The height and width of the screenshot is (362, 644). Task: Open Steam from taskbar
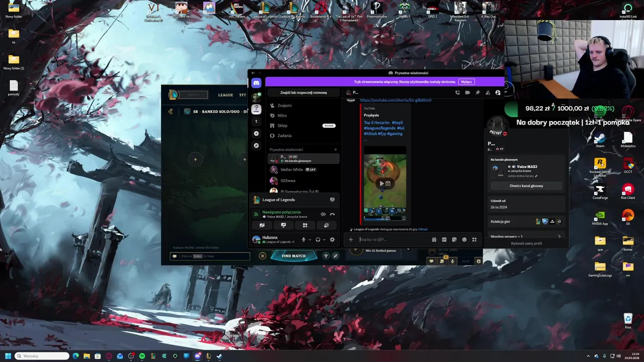219,356
